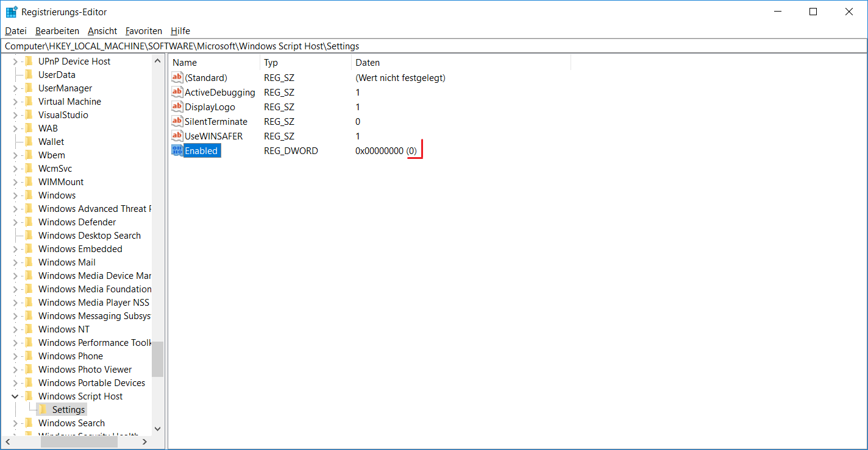Select the Windows Embedded key
Screen dimensions: 868x450
click(80, 248)
